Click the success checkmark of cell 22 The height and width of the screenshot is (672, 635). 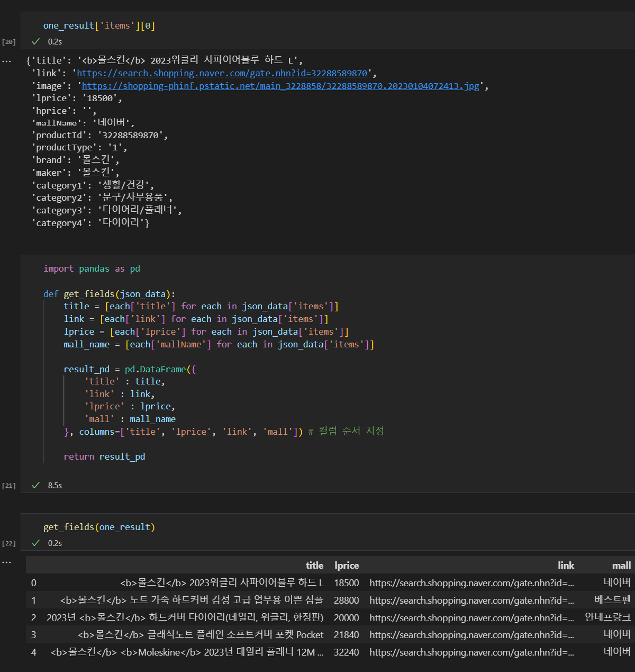click(x=36, y=543)
